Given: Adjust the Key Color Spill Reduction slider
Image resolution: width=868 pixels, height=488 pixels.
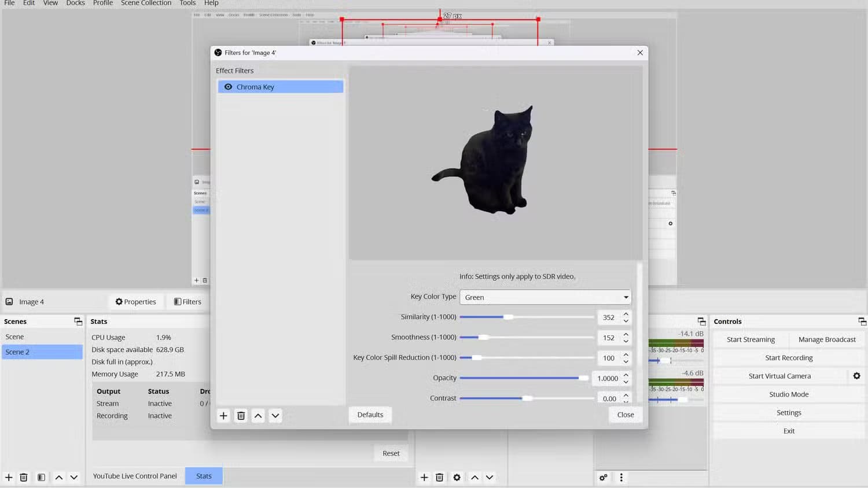Looking at the screenshot, I should 527,357.
